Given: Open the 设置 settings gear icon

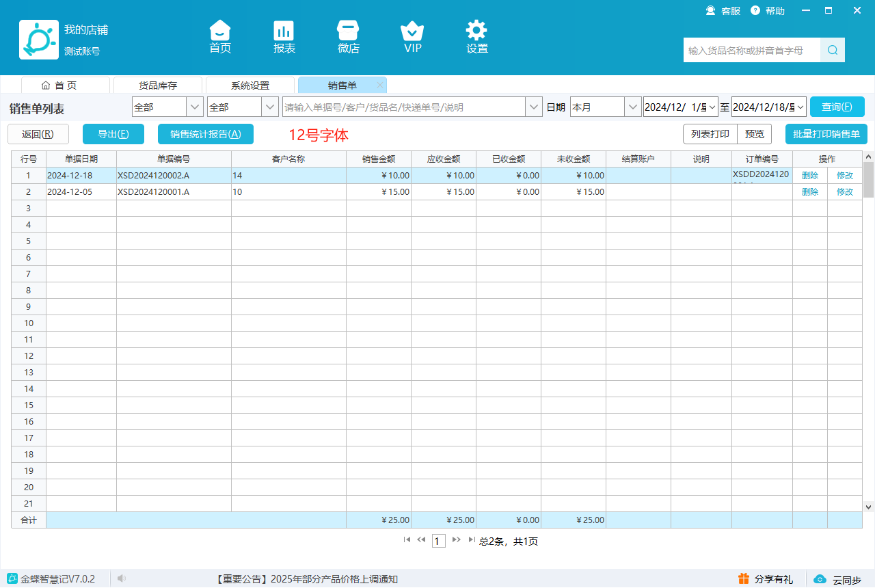Looking at the screenshot, I should (x=476, y=37).
